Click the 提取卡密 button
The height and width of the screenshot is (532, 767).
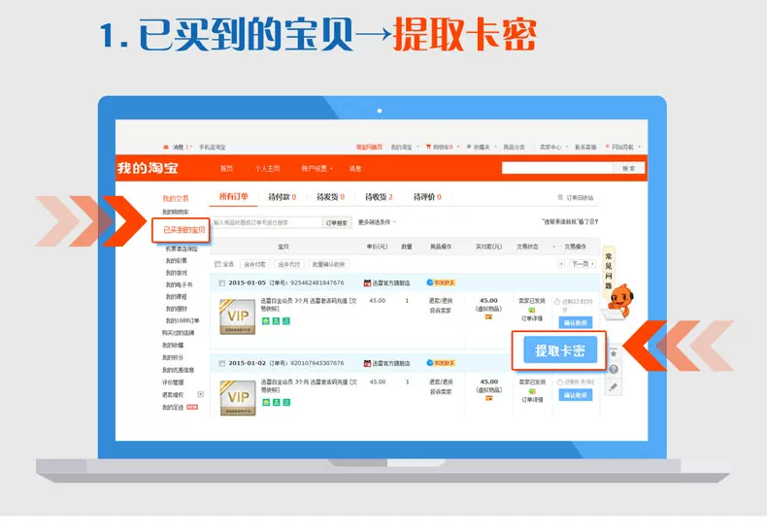pyautogui.click(x=560, y=350)
